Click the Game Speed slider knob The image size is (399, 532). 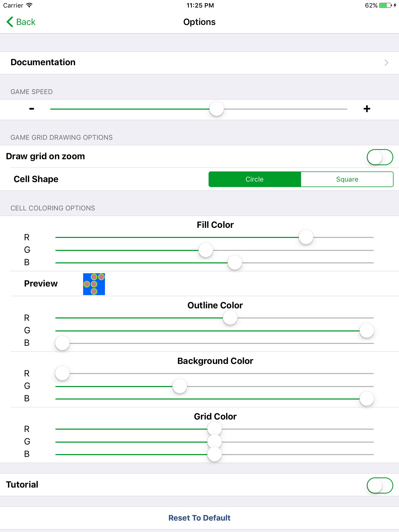[x=217, y=109]
